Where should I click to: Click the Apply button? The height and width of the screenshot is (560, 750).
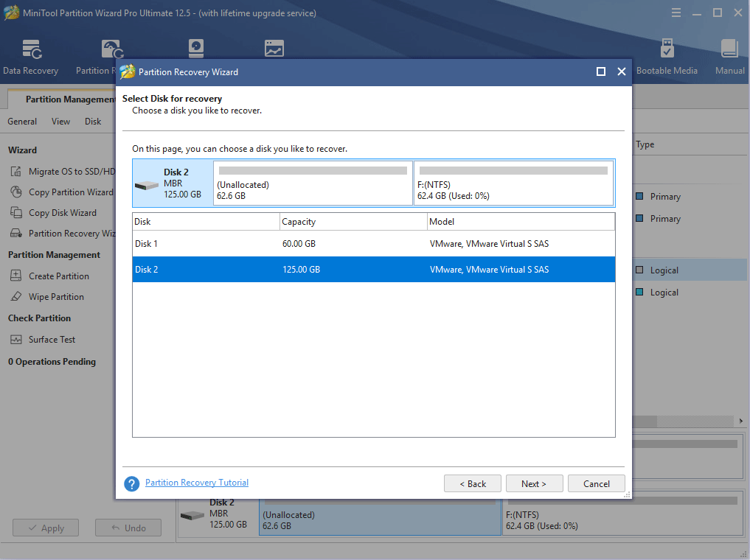tap(46, 528)
